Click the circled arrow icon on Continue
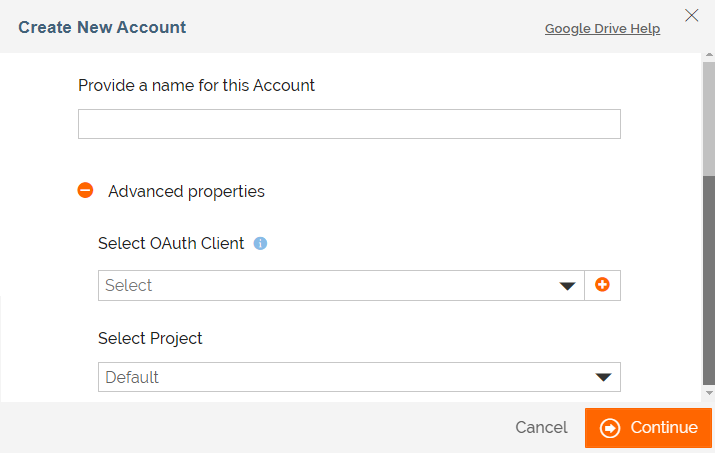The width and height of the screenshot is (715, 453). coord(610,428)
